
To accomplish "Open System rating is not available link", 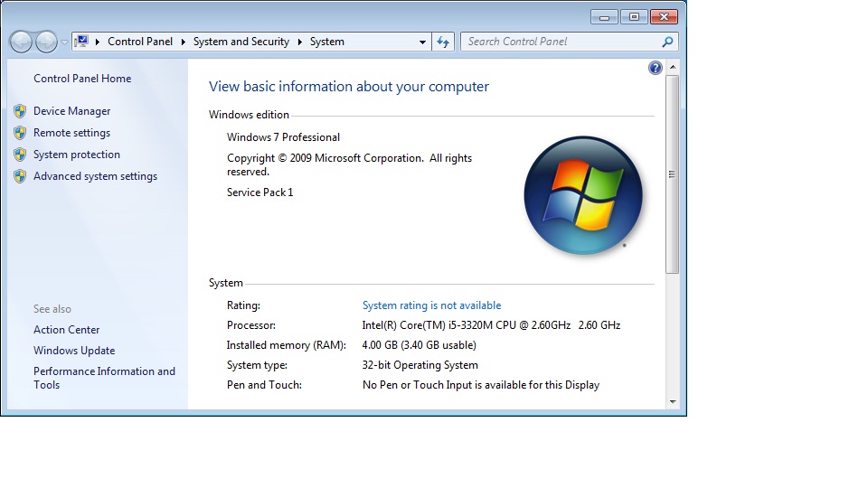I will tap(431, 305).
